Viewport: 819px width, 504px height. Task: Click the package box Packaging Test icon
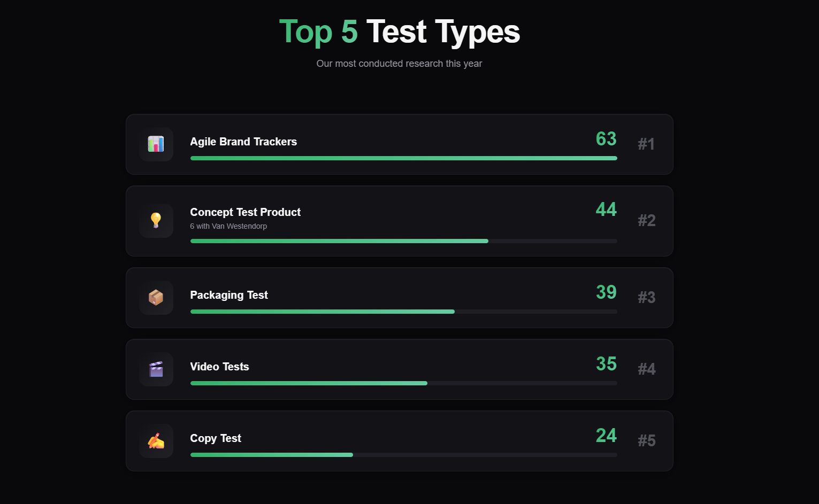pos(156,298)
